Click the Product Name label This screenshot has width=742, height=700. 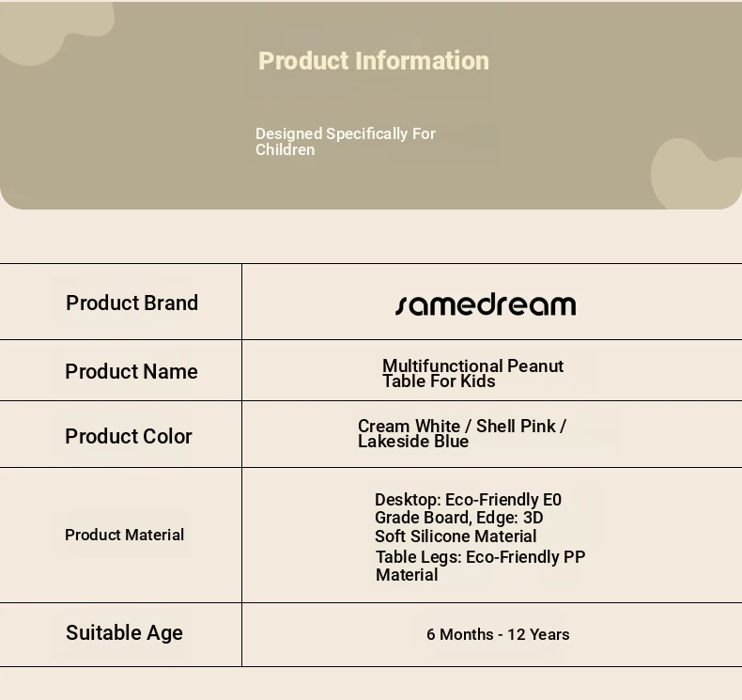(x=131, y=371)
